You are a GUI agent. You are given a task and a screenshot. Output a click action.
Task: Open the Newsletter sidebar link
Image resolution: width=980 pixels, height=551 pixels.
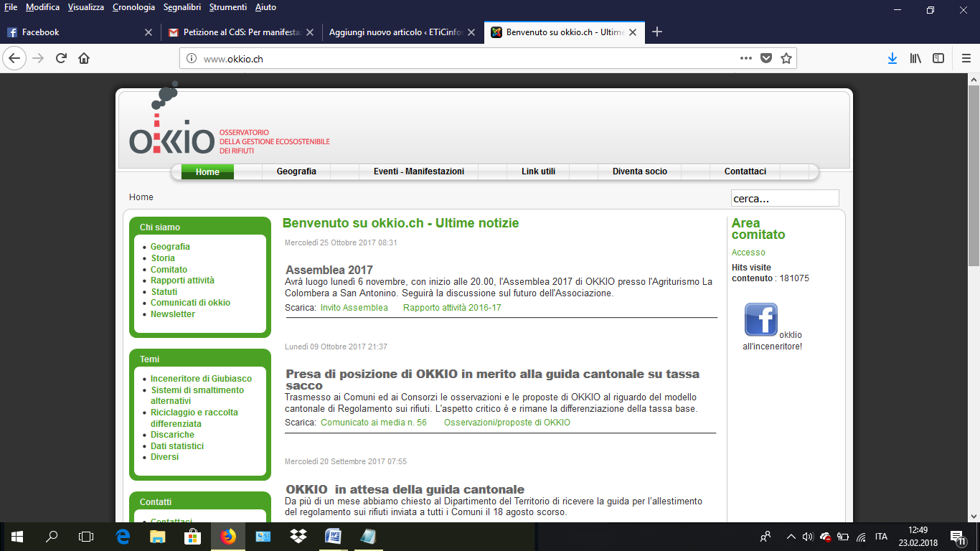(x=173, y=314)
